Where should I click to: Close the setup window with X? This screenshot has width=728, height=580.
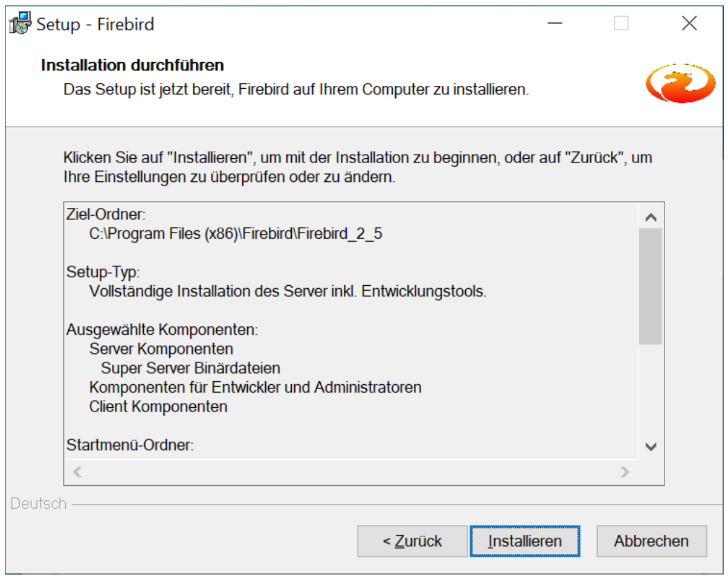(689, 24)
